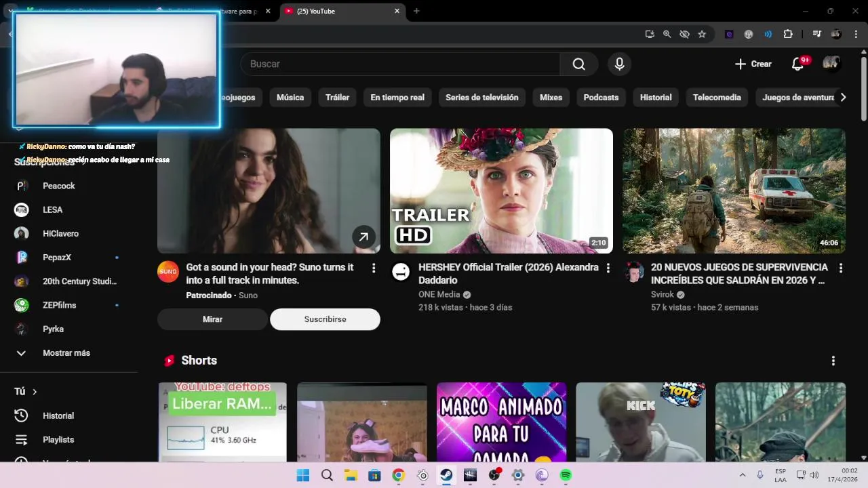Click the search magnifier button

[x=578, y=64]
